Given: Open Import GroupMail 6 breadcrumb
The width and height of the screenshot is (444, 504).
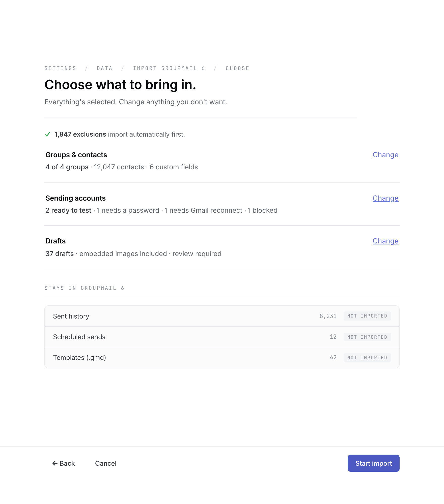Looking at the screenshot, I should (169, 68).
